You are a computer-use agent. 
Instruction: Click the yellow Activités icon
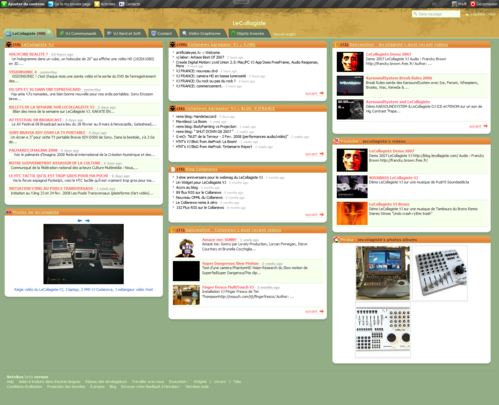(x=97, y=4)
